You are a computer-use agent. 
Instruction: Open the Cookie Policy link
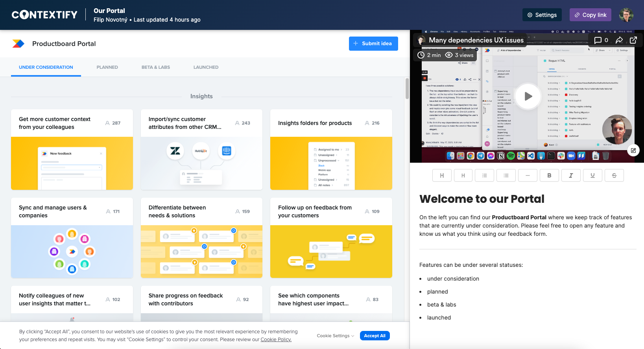(276, 340)
